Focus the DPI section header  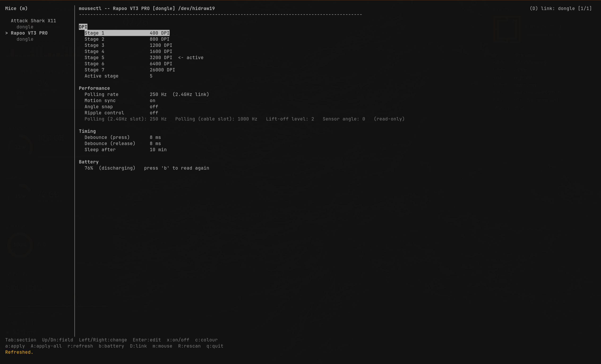coord(83,27)
